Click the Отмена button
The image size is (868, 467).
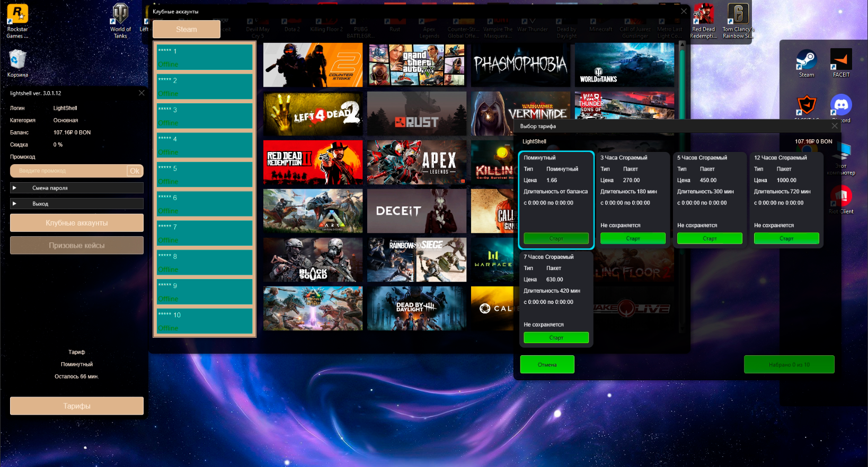[x=547, y=364]
